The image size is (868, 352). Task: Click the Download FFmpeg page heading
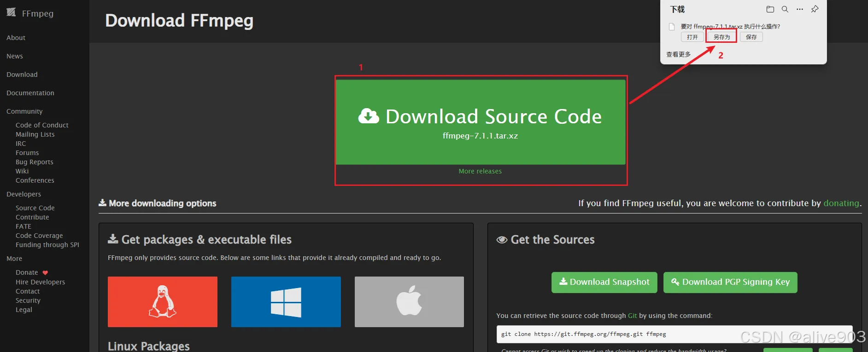click(179, 21)
